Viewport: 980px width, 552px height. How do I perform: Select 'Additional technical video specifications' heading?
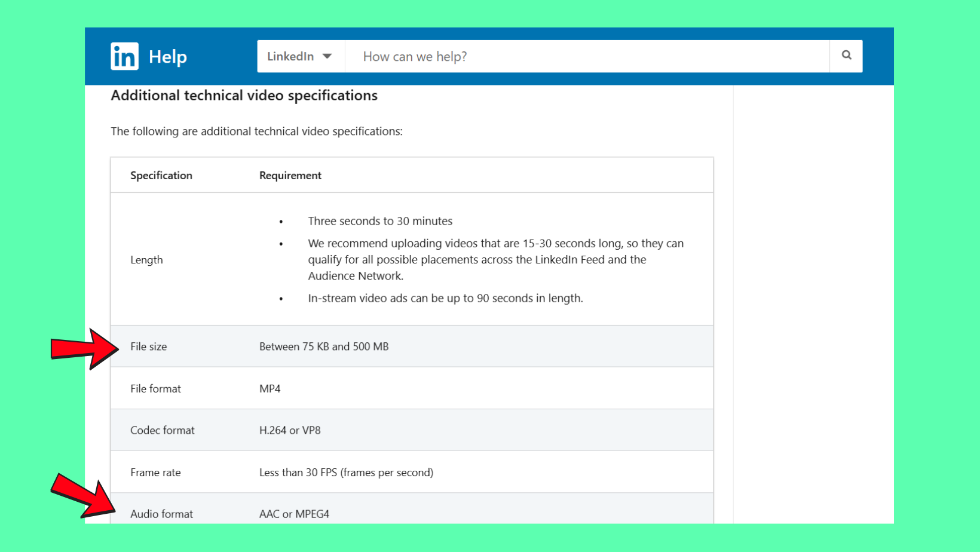click(244, 96)
